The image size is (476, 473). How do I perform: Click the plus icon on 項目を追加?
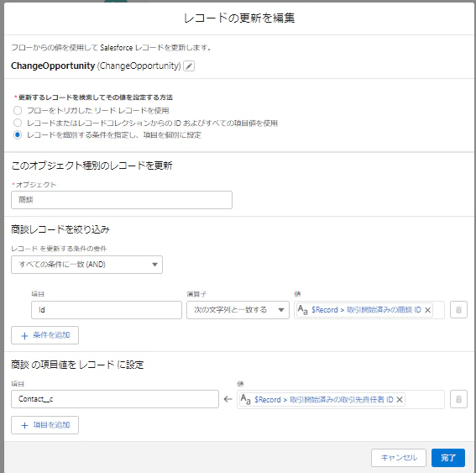coord(24,425)
